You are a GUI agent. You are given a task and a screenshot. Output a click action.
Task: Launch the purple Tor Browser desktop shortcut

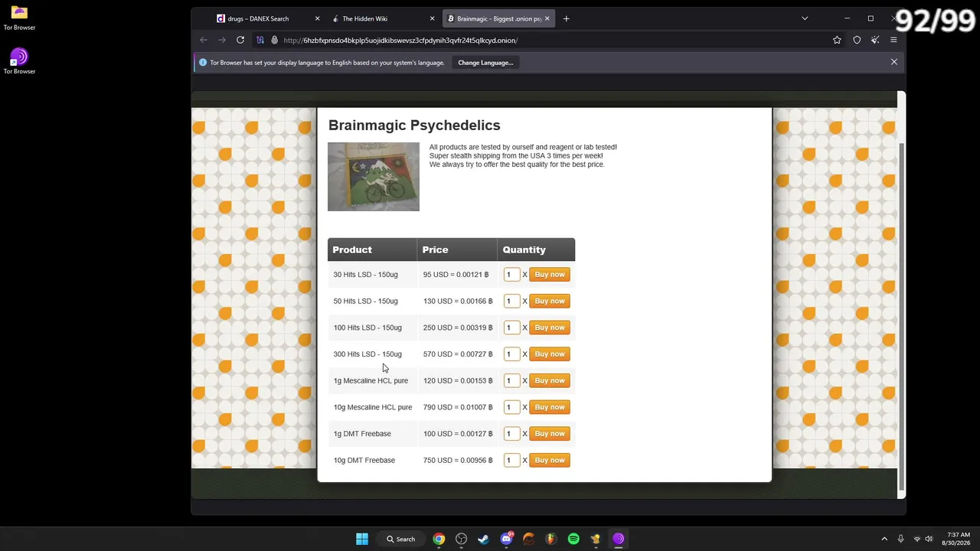19,61
